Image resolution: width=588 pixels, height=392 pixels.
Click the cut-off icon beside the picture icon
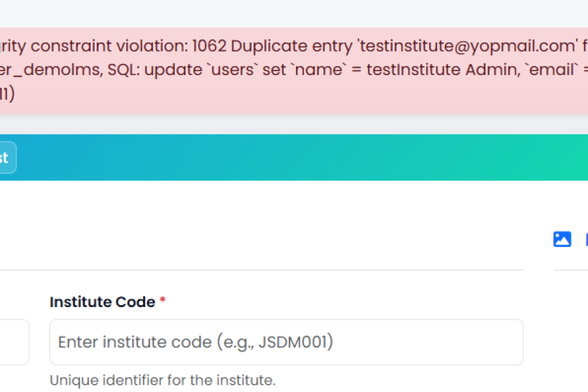[x=587, y=239]
